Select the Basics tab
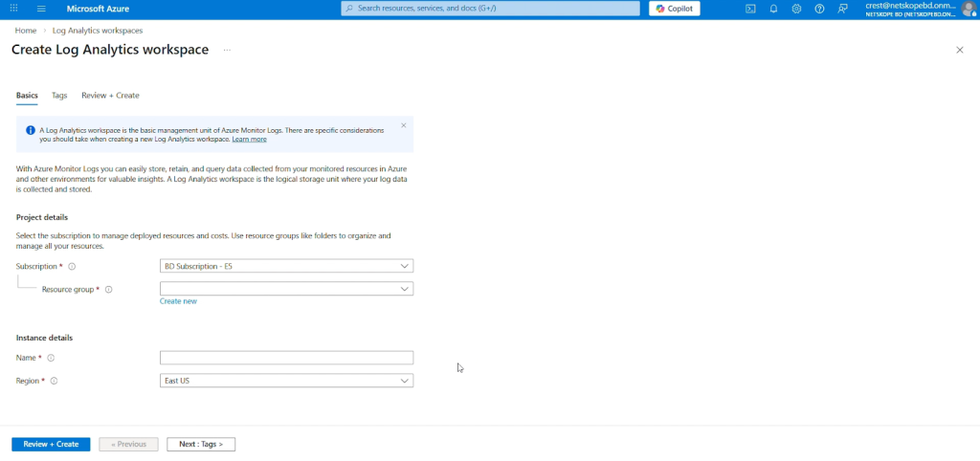 [27, 96]
